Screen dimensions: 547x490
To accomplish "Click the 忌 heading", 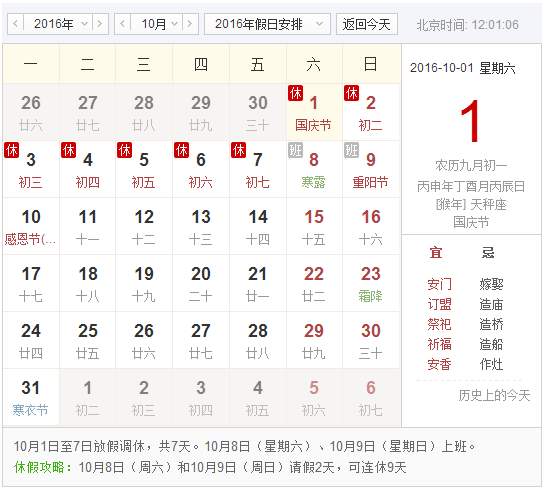I will click(x=488, y=252).
